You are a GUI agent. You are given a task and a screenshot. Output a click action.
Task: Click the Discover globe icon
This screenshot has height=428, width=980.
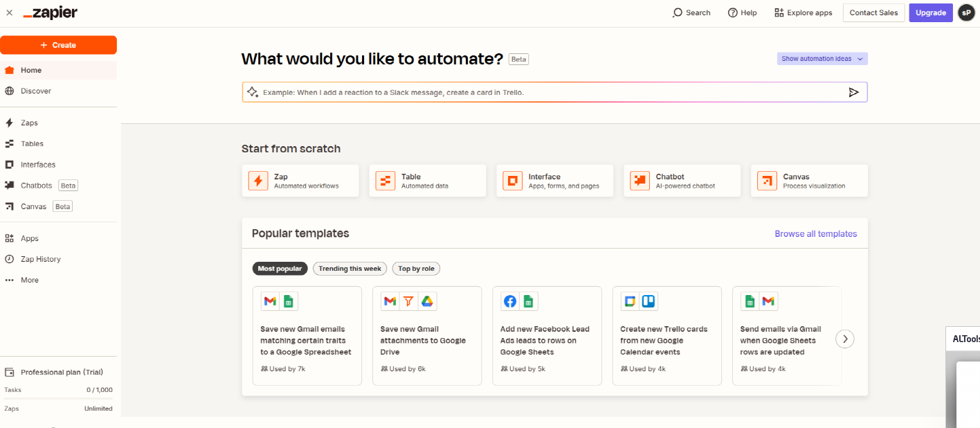[x=9, y=91]
